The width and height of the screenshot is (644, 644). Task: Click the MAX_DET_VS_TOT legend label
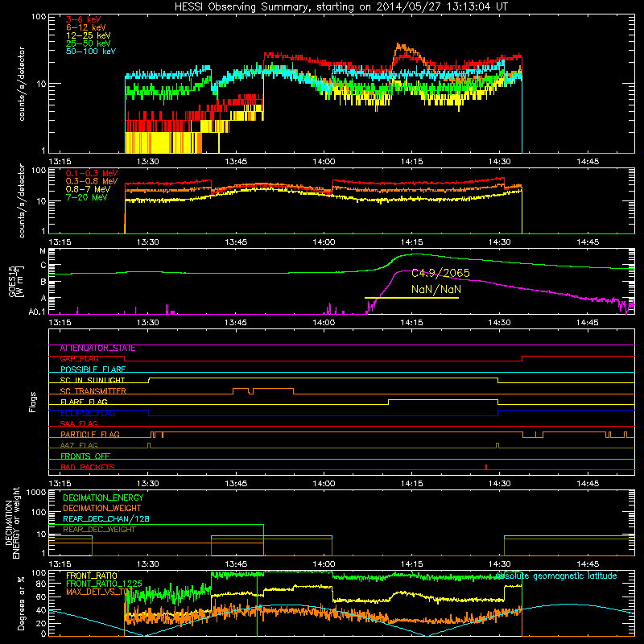click(x=100, y=592)
